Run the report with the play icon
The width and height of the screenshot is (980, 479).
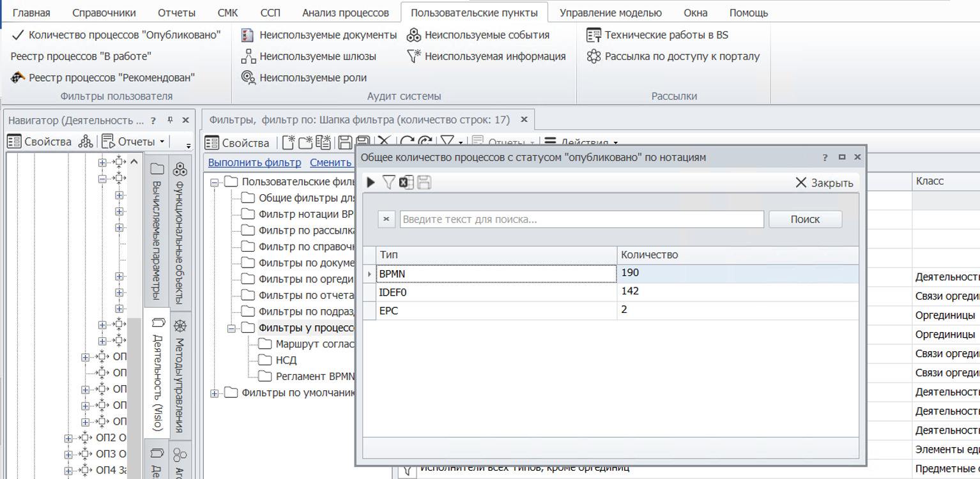371,183
